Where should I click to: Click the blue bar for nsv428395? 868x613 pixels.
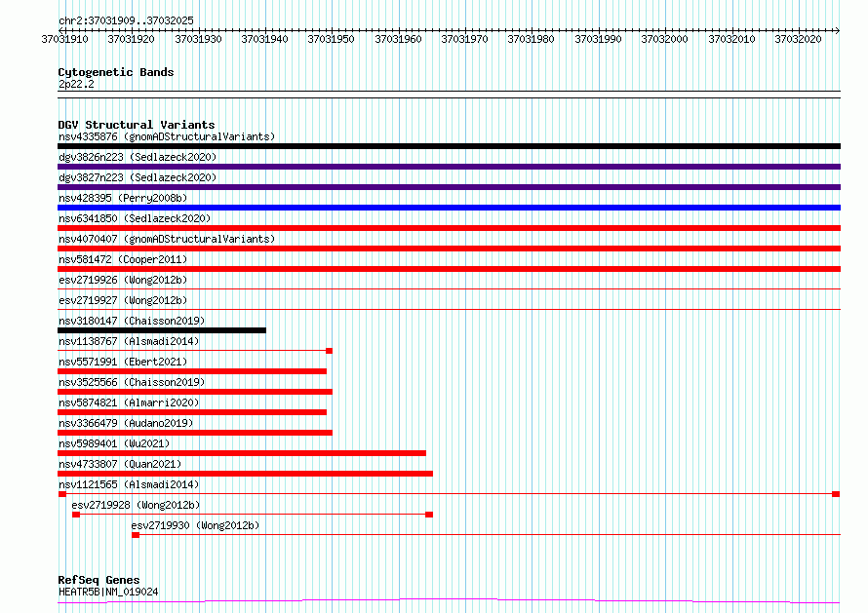tap(449, 208)
